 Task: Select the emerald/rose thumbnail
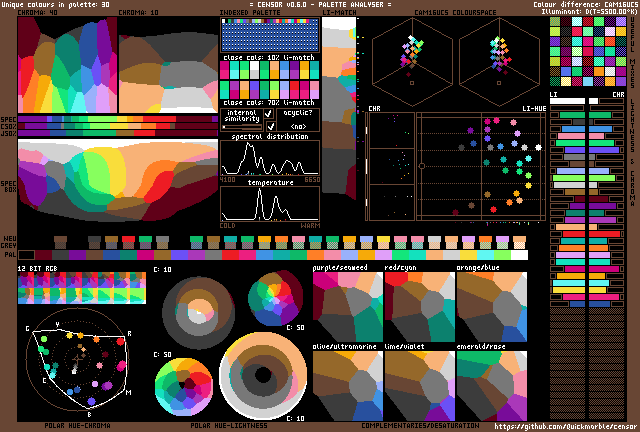click(x=491, y=385)
